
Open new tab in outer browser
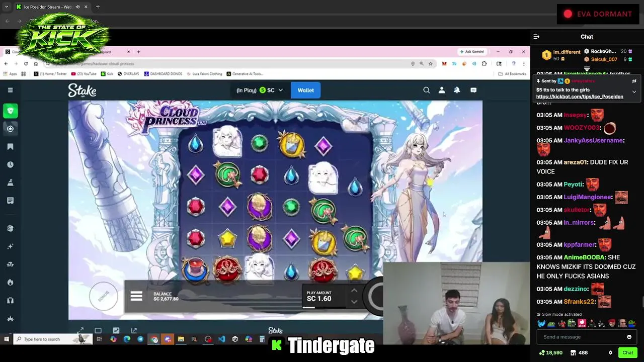coord(98,7)
